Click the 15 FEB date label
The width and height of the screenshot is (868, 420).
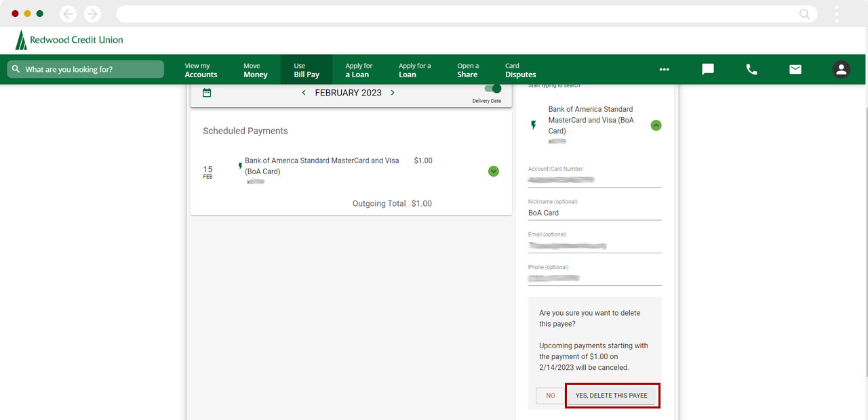pos(208,172)
